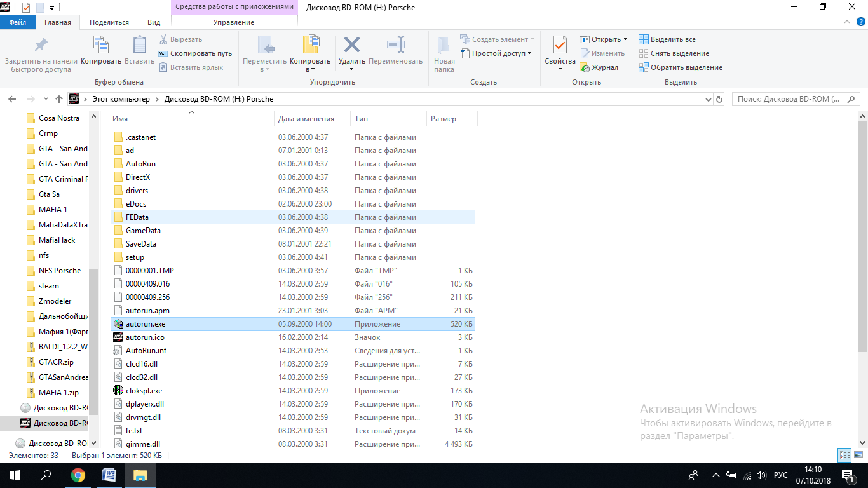Click the refresh icon beside address bar

pos(719,100)
